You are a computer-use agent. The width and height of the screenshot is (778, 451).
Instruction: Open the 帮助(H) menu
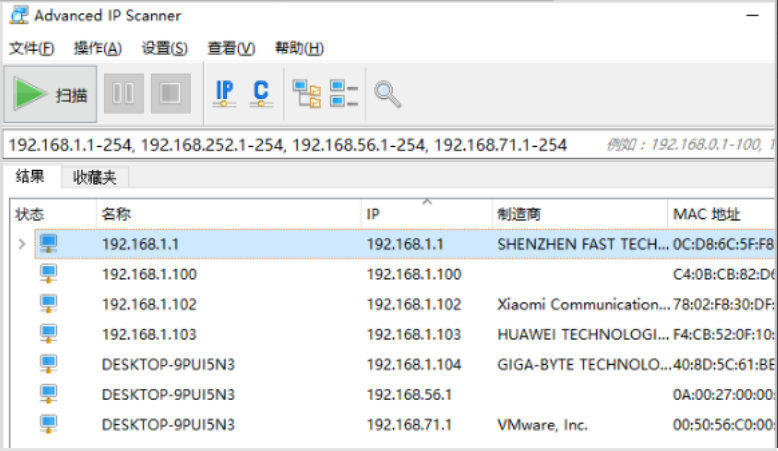pos(299,48)
